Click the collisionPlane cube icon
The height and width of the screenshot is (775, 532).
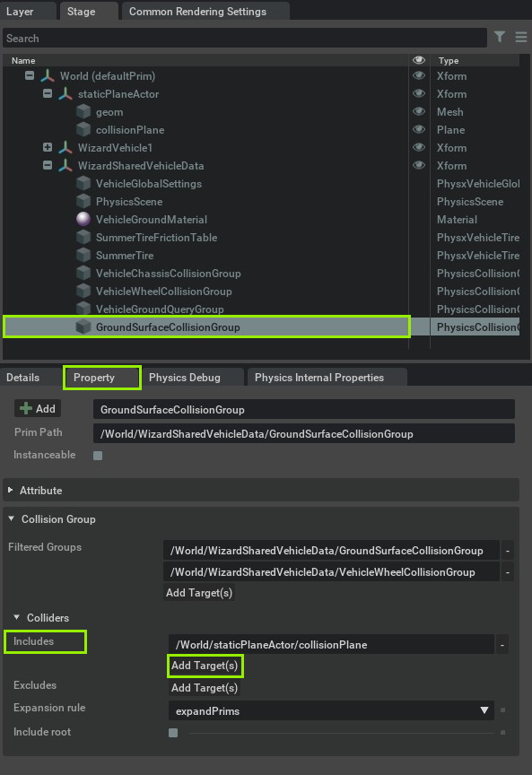click(83, 129)
